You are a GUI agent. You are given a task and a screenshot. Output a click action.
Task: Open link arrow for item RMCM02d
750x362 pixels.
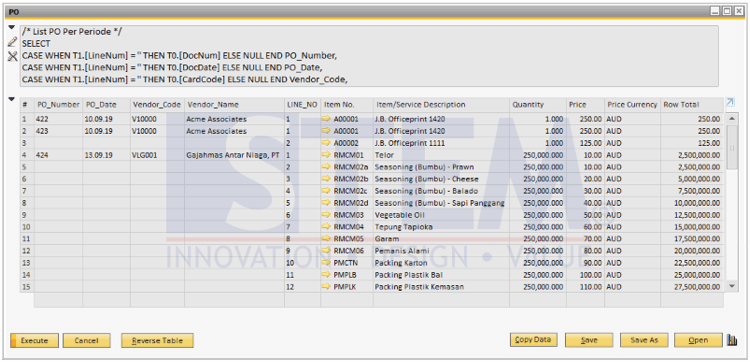pyautogui.click(x=327, y=203)
